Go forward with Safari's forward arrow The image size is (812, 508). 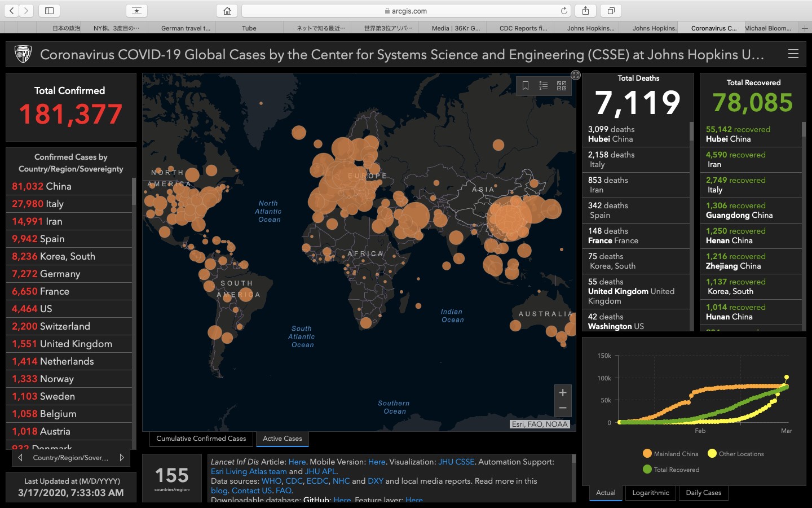27,11
